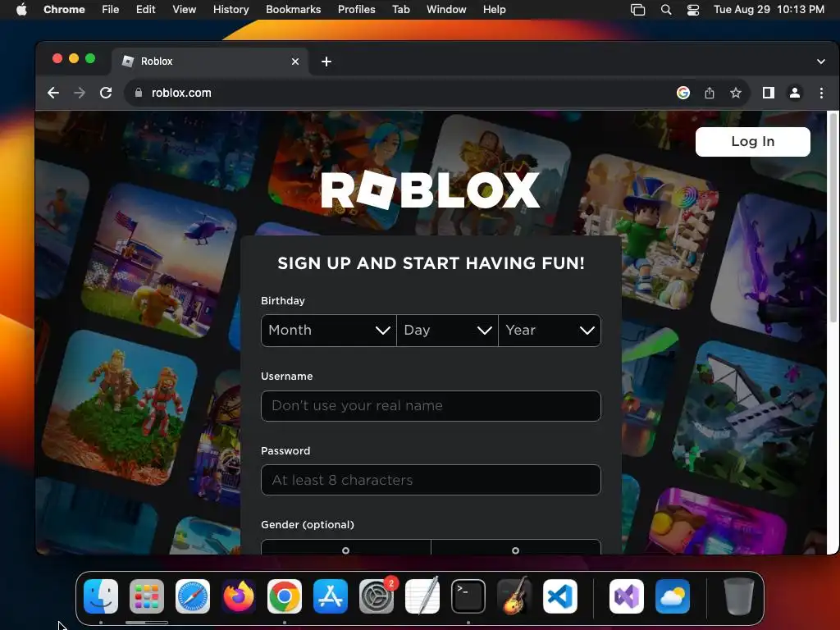The height and width of the screenshot is (630, 840).
Task: Open the File menu
Action: pos(111,10)
